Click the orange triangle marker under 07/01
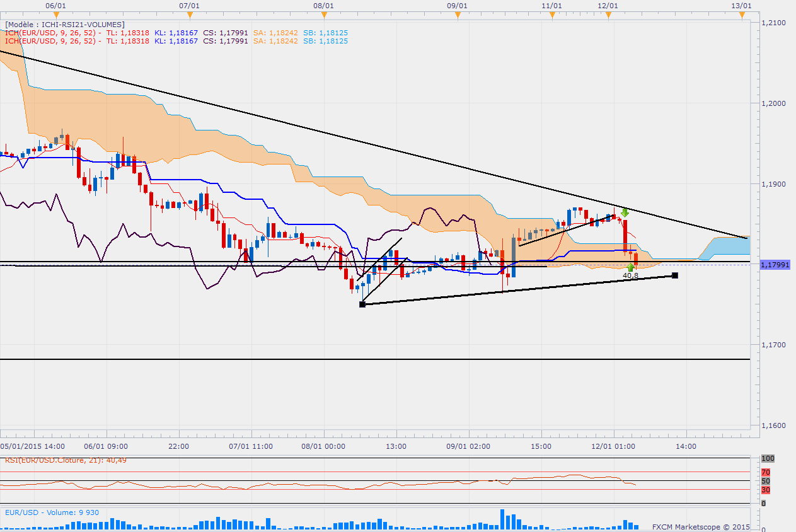Viewport: 796px width, 532px height. click(x=189, y=15)
